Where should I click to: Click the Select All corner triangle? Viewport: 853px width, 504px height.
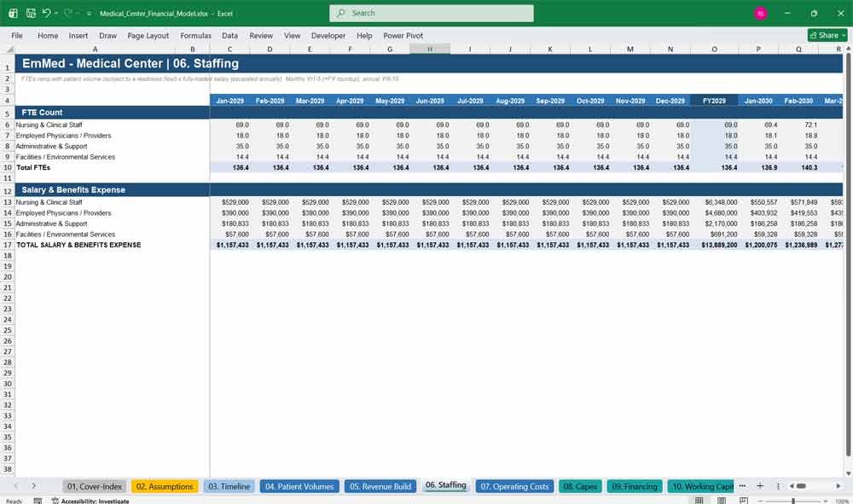9,49
